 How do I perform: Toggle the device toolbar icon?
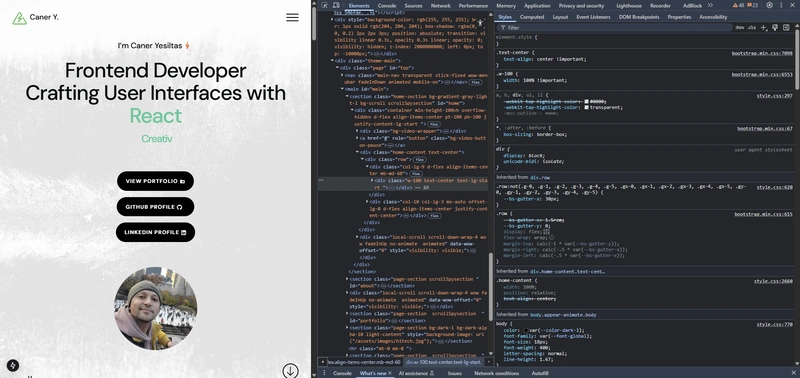[x=336, y=6]
